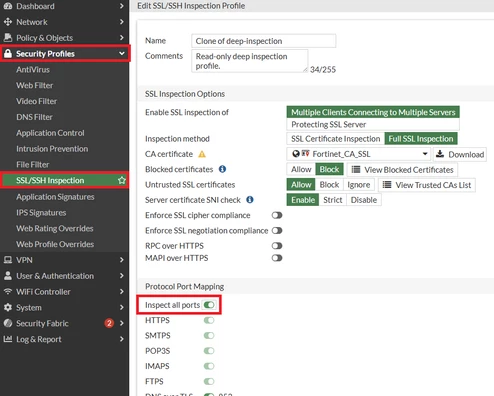Select SSL Certificate Inspection method
Viewport: 494px width, 396px height.
(335, 139)
